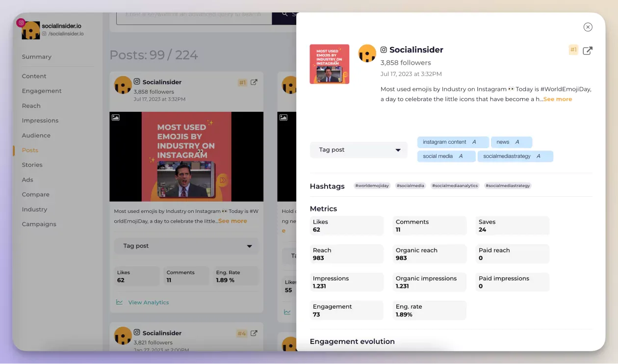Image resolution: width=618 pixels, height=364 pixels.
Task: Click the Paid reach metric
Action: 513,254
